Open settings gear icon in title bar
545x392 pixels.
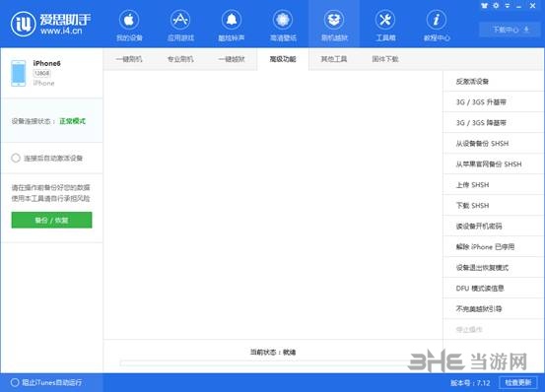(496, 6)
